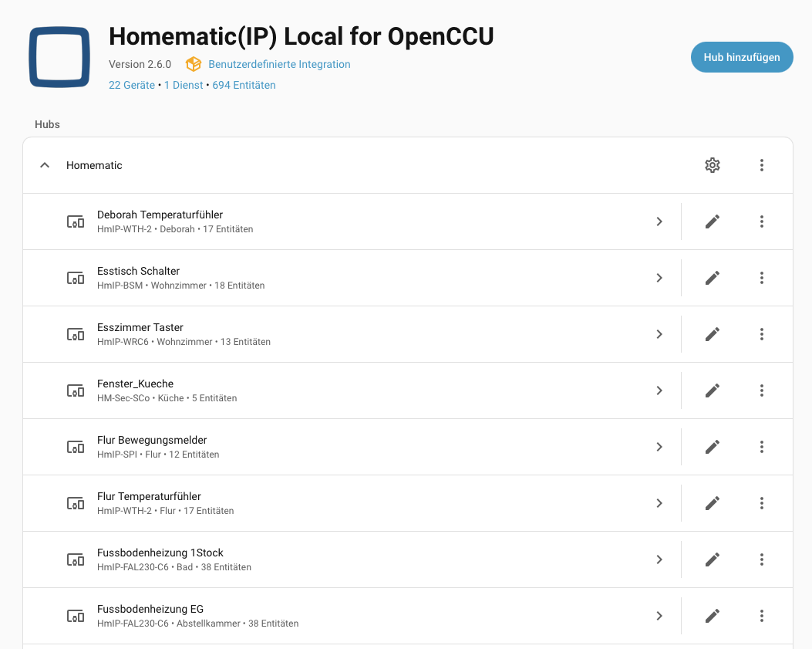Image resolution: width=812 pixels, height=649 pixels.
Task: Edit Flur Bewegungsmelder with pencil icon
Action: click(x=713, y=447)
